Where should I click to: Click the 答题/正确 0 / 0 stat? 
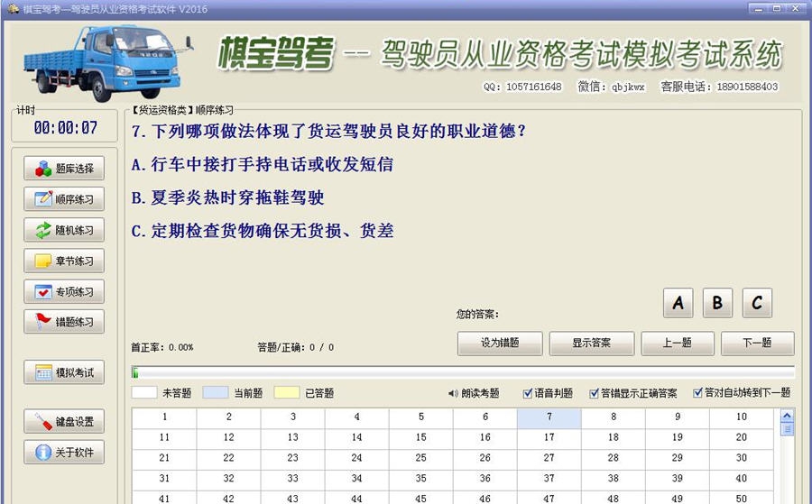(296, 347)
